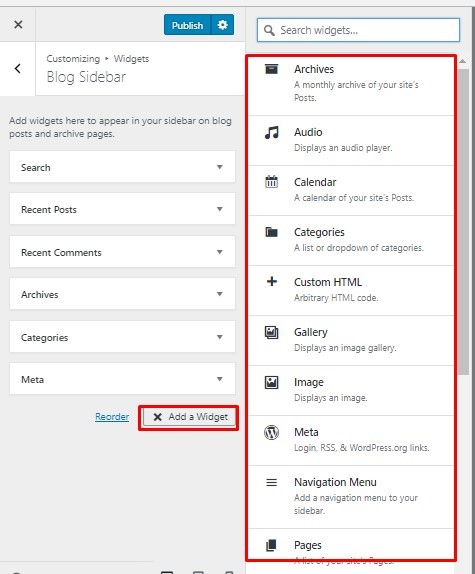Close the Customizer with the X icon
This screenshot has width=475, height=574.
[x=18, y=25]
